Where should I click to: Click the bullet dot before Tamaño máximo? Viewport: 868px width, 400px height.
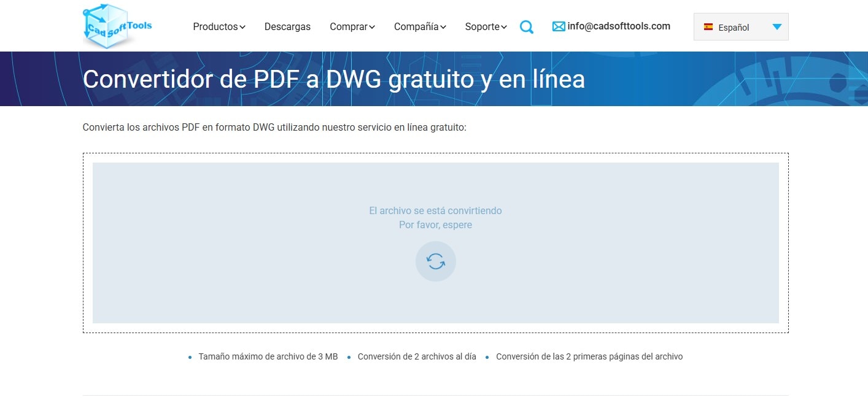pyautogui.click(x=190, y=357)
